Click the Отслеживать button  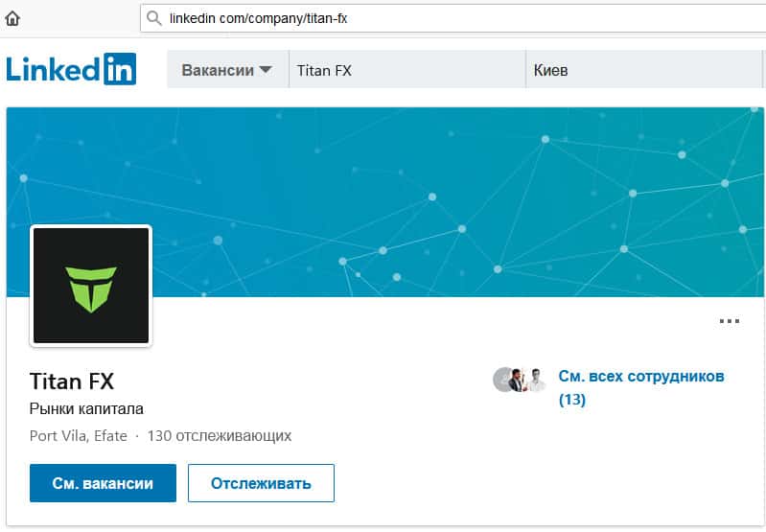[x=262, y=483]
